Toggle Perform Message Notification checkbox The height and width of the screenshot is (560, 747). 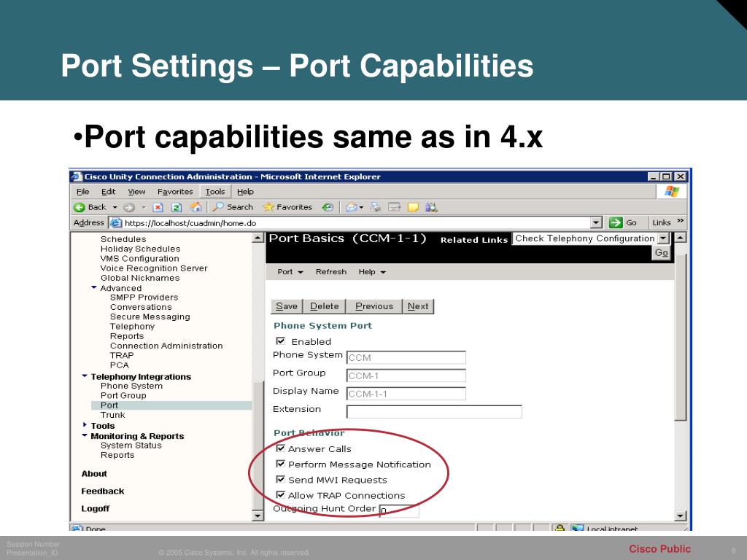coord(281,464)
